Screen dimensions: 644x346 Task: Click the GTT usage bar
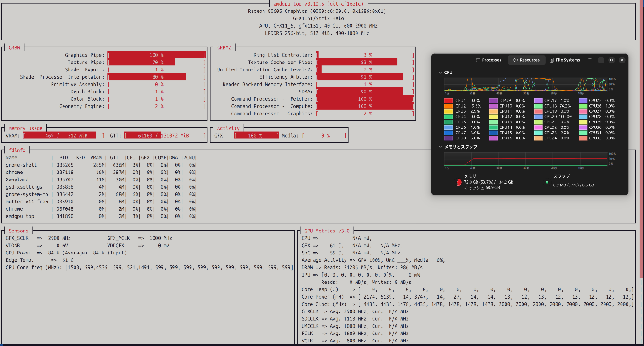pyautogui.click(x=165, y=136)
